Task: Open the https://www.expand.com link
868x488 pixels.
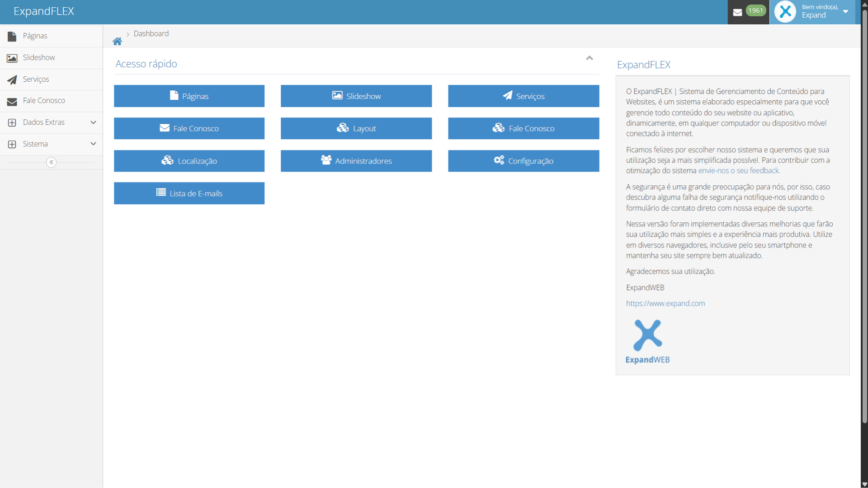Action: click(x=665, y=304)
